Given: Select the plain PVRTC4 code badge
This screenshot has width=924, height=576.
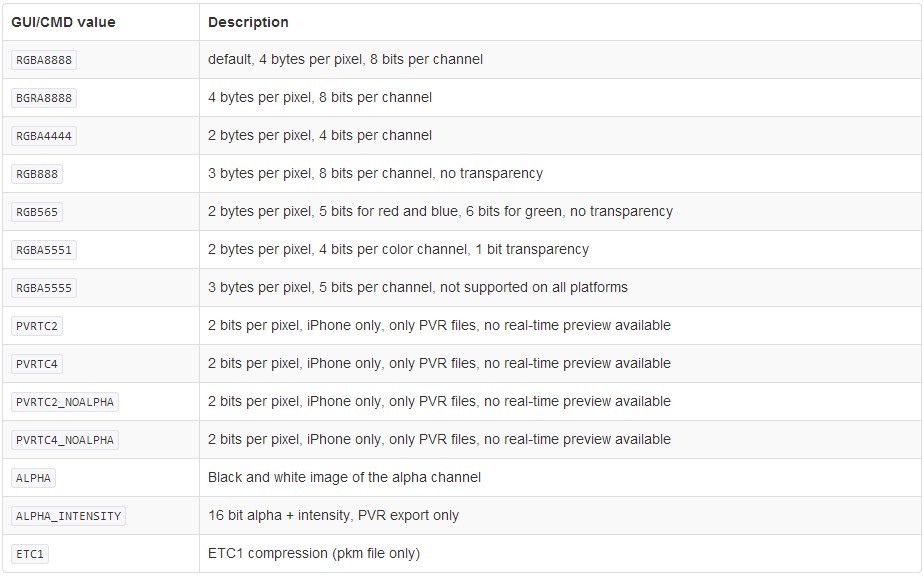Looking at the screenshot, I should [39, 364].
